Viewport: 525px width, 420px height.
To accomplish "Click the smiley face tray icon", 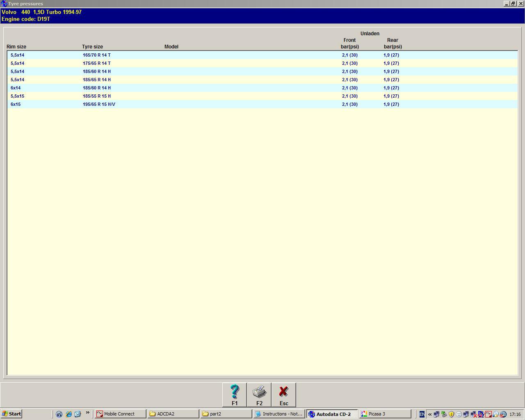I will 459,414.
